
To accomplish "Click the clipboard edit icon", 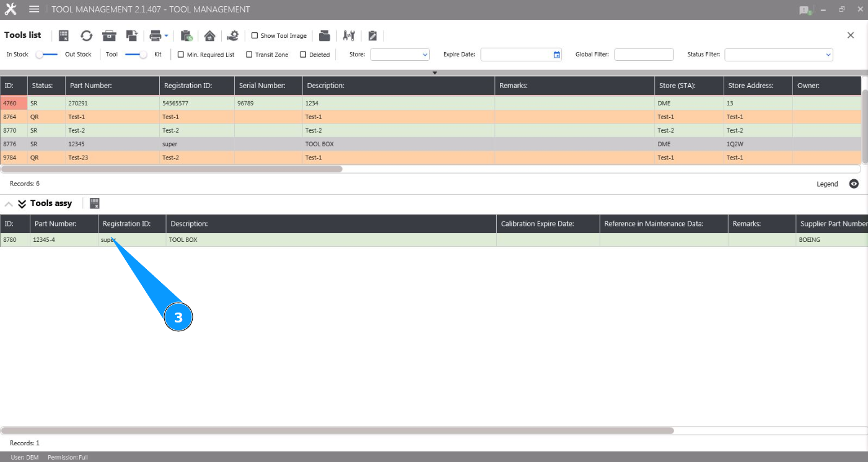I will (372, 35).
